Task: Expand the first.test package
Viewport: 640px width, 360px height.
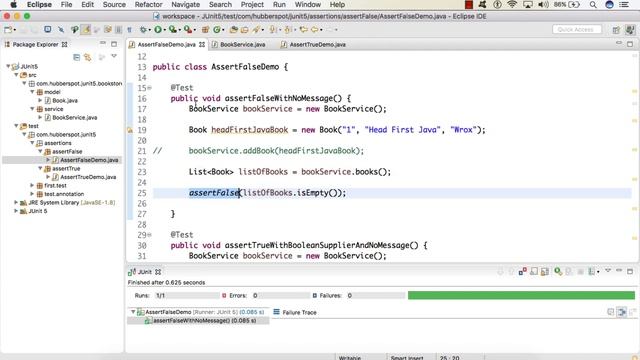Action: [x=32, y=185]
